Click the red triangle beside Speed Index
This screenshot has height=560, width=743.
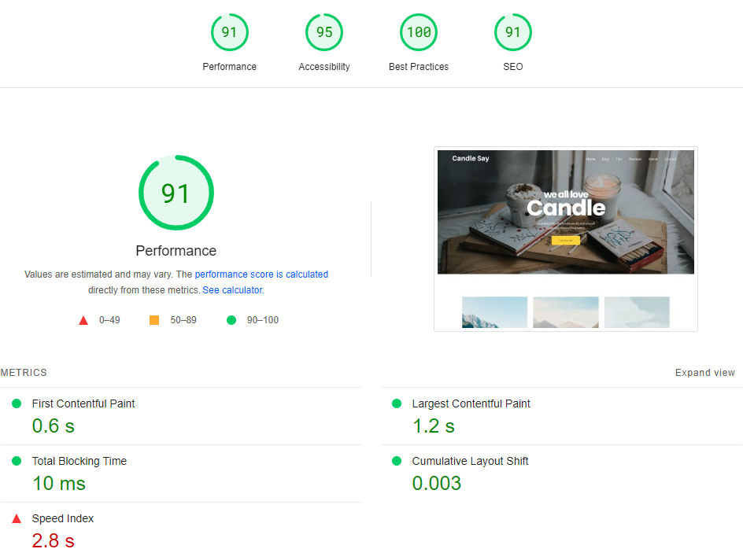pos(17,519)
